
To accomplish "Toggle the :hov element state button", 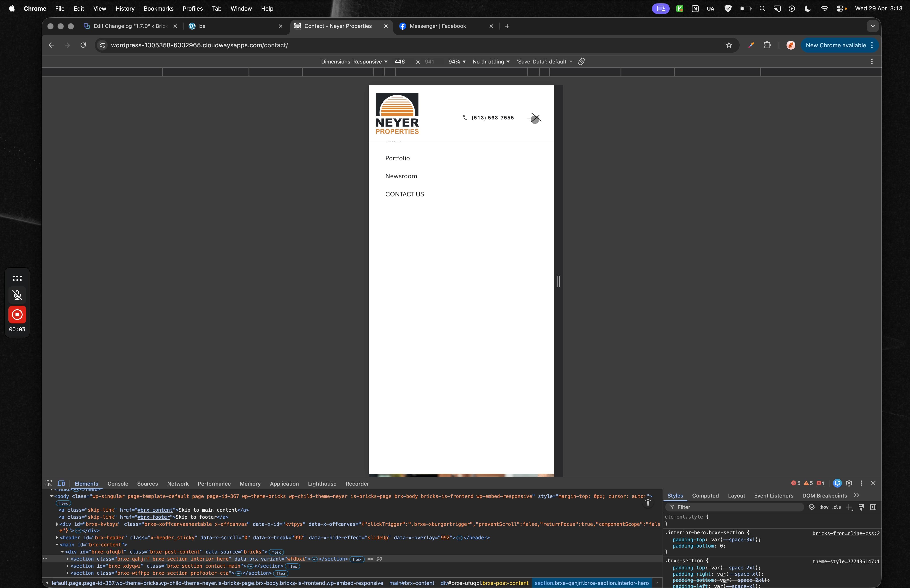I will 824,507.
